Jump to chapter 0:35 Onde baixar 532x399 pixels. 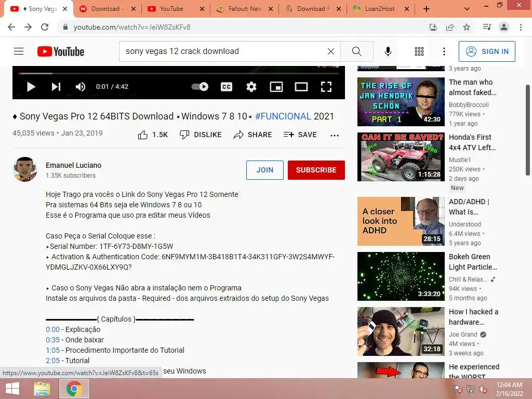click(52, 340)
